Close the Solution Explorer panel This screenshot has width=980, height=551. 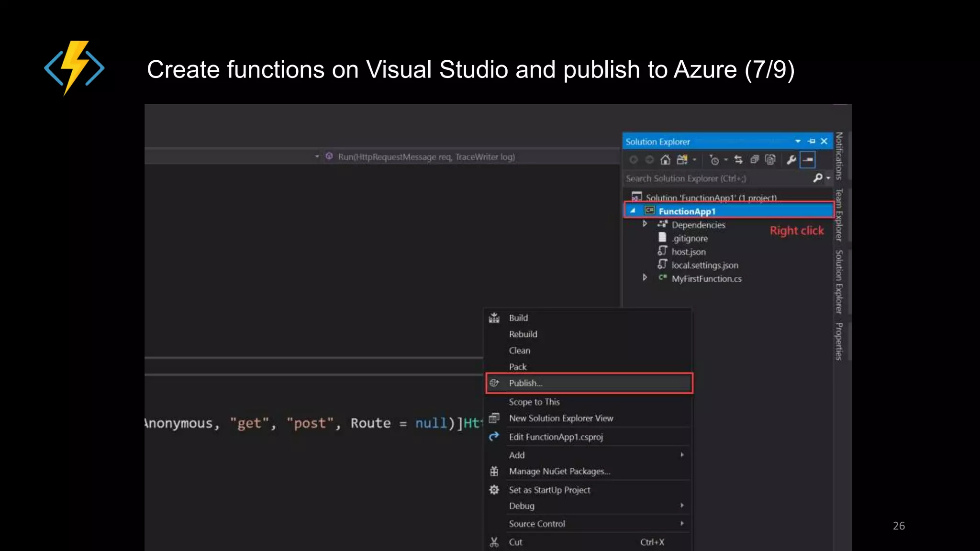[824, 141]
